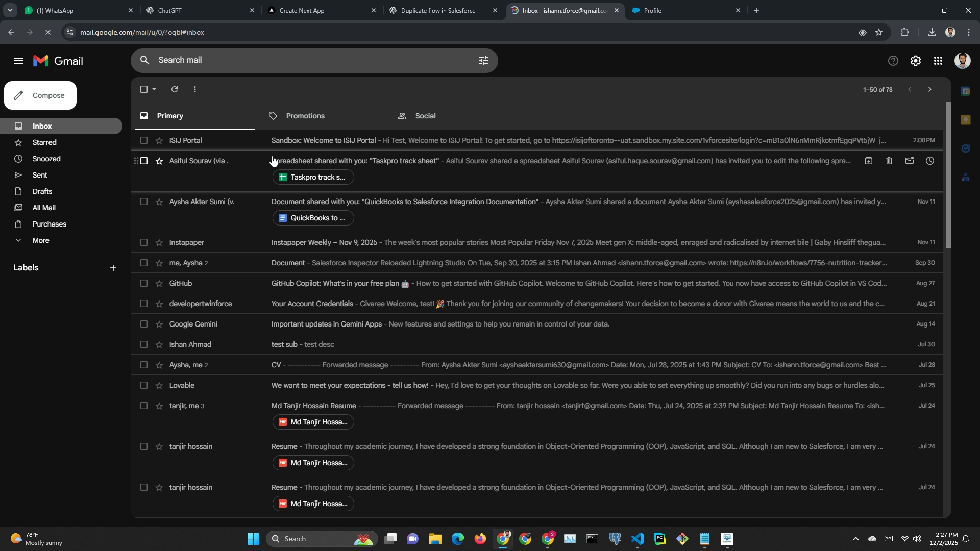Star the ISIJ Portal email
This screenshot has width=980, height=551.
(159, 141)
